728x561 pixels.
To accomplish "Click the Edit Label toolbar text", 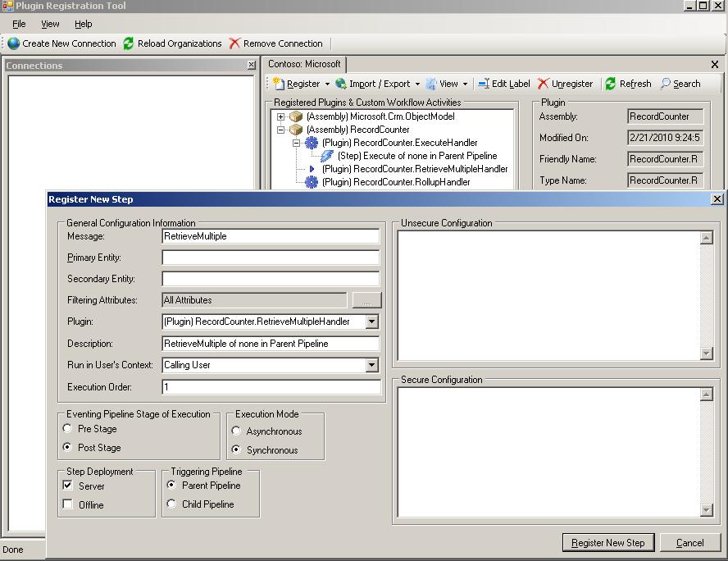I will pyautogui.click(x=511, y=84).
